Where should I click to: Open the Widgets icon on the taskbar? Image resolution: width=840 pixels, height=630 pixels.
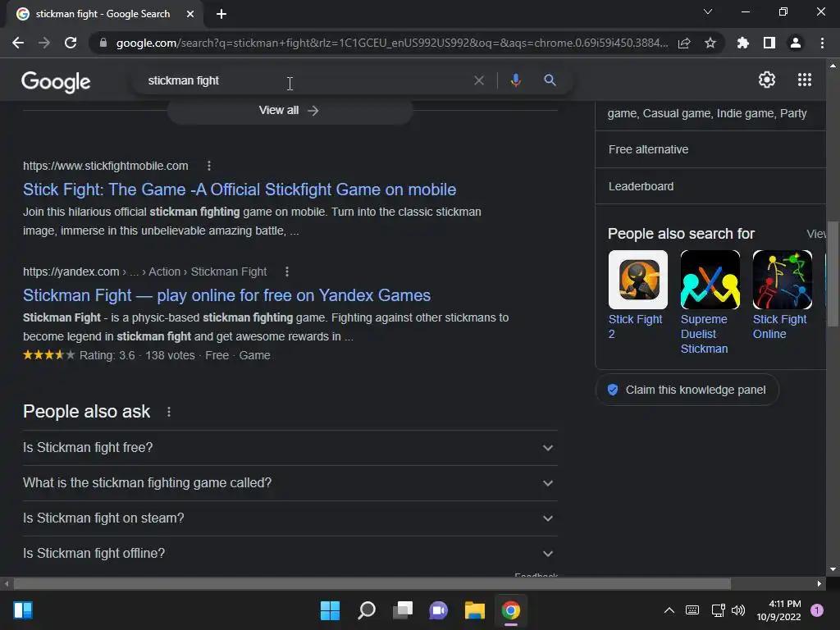(x=23, y=610)
